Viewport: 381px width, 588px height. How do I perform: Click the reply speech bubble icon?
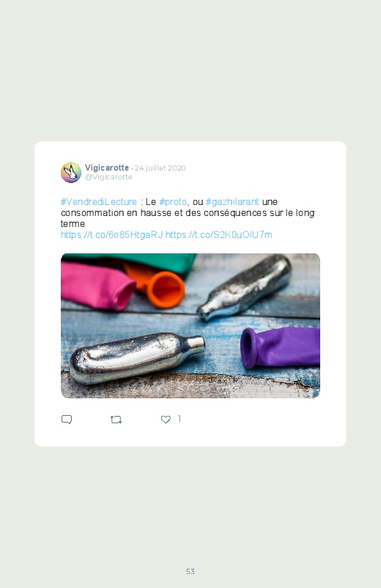[x=67, y=420]
